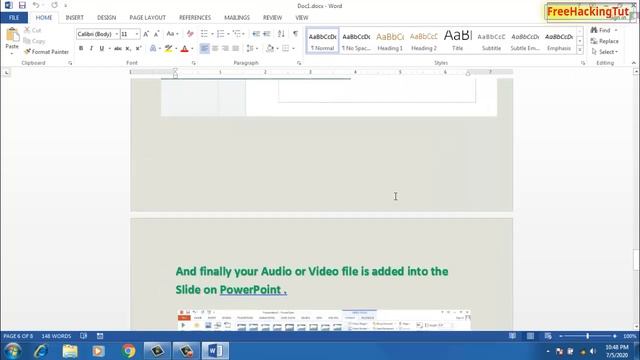Image resolution: width=640 pixels, height=360 pixels.
Task: Open the FILE tab
Action: pos(14,18)
